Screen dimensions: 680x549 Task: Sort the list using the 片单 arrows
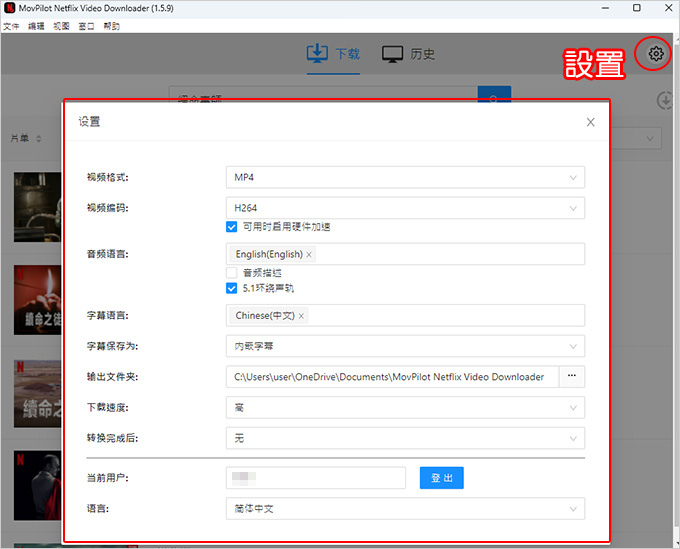coord(39,139)
